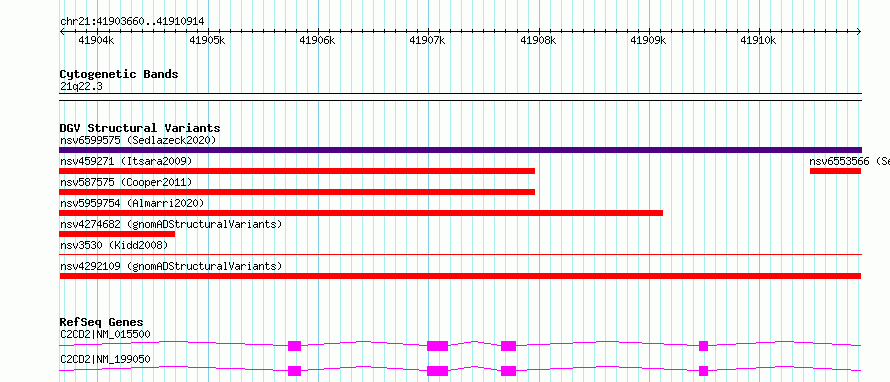Click the right arrowhead of the ruler
Viewport: 890px width, 382px height.
[859, 32]
